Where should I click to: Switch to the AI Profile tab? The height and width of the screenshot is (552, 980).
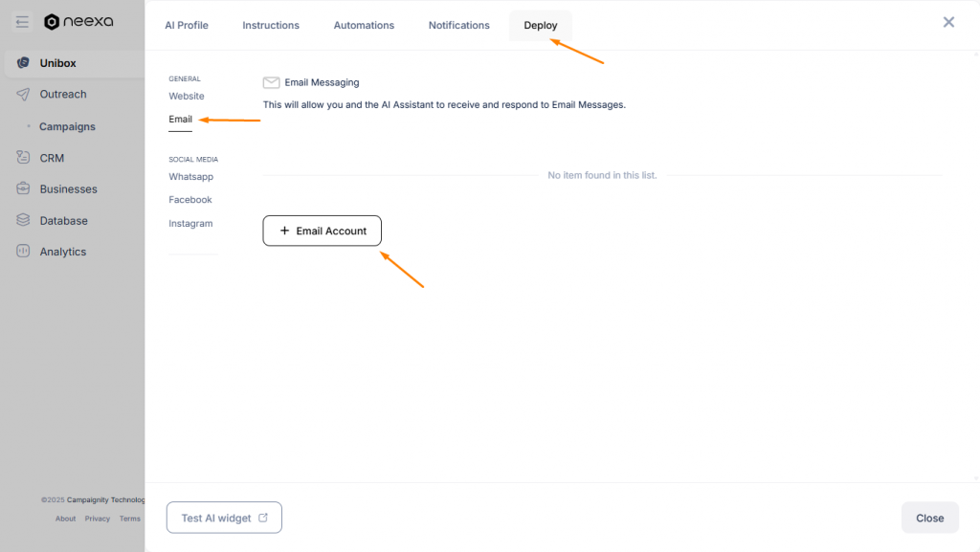coord(187,25)
